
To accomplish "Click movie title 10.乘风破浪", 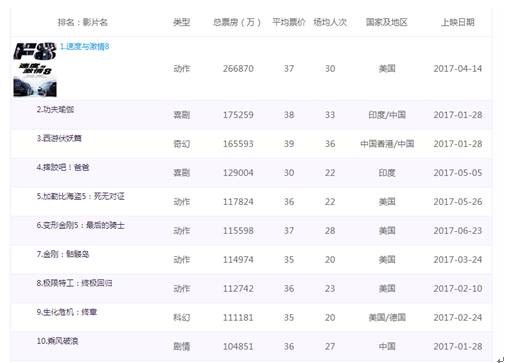I will point(57,341).
